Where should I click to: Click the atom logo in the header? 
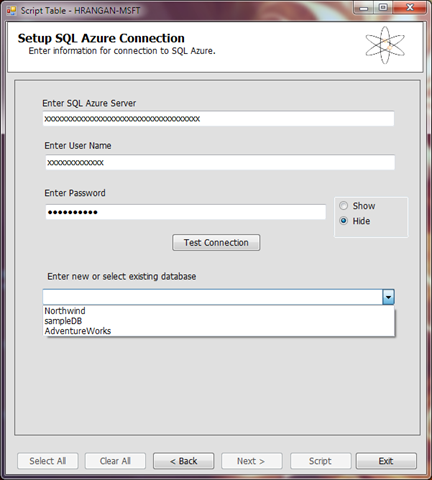(x=385, y=45)
